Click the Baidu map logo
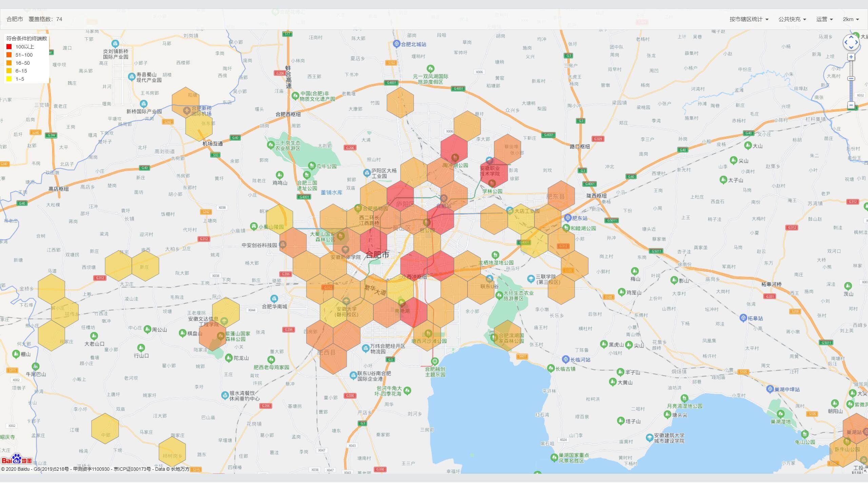 (16, 459)
